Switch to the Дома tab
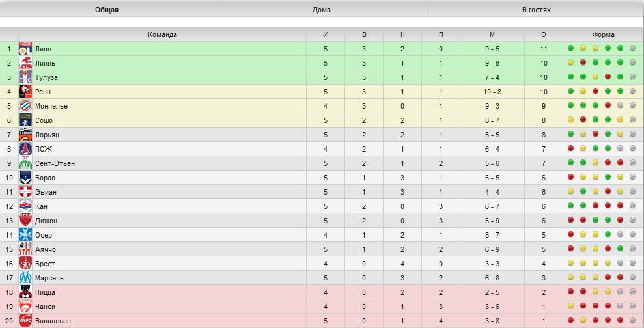The width and height of the screenshot is (644, 328). 321,10
